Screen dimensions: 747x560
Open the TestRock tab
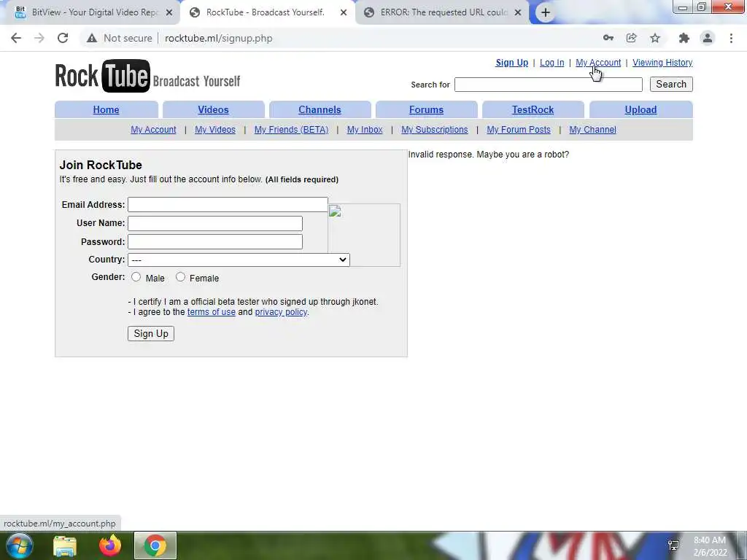pos(533,109)
